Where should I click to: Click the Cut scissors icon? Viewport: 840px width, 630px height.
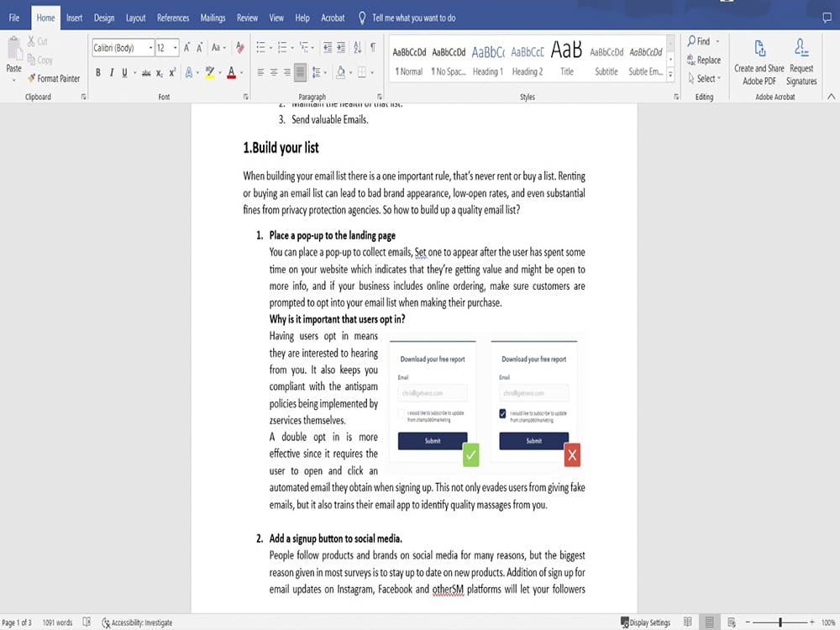coord(32,41)
